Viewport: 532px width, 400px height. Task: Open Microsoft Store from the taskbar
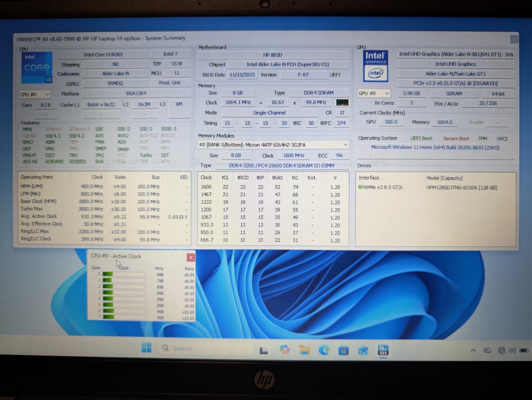343,350
